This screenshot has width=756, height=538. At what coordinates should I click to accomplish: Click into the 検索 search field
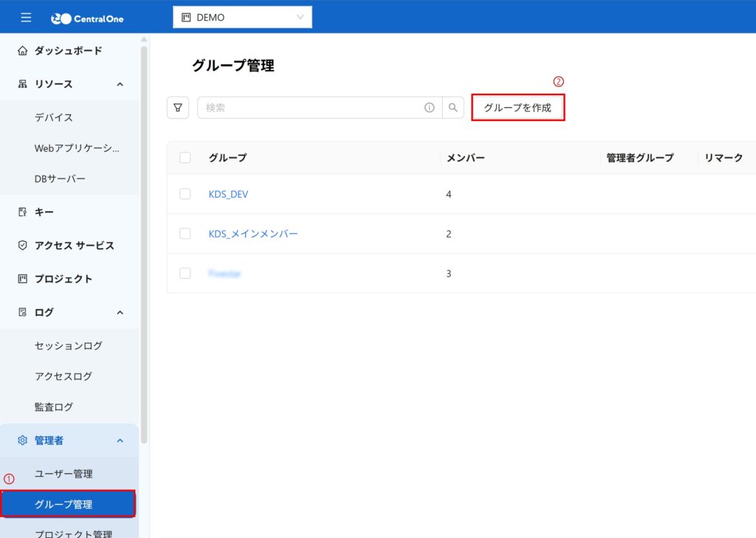click(310, 108)
